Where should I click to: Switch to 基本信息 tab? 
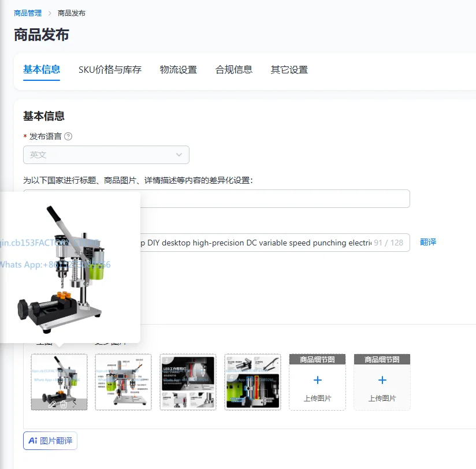pos(42,69)
